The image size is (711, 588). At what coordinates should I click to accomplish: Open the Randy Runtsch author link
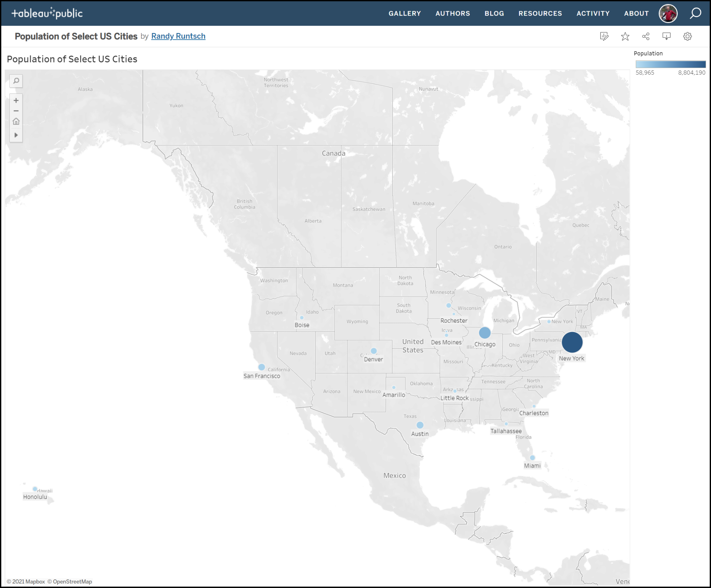coord(178,36)
